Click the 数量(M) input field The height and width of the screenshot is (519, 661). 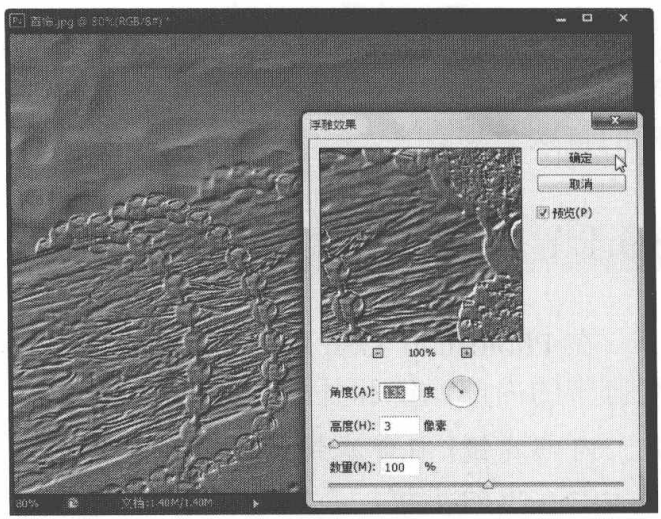[x=399, y=467]
